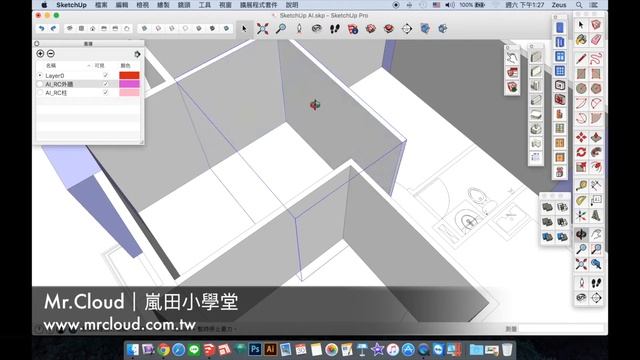This screenshot has width=640, height=360.
Task: Open the 視窗 menu
Action: point(225,5)
